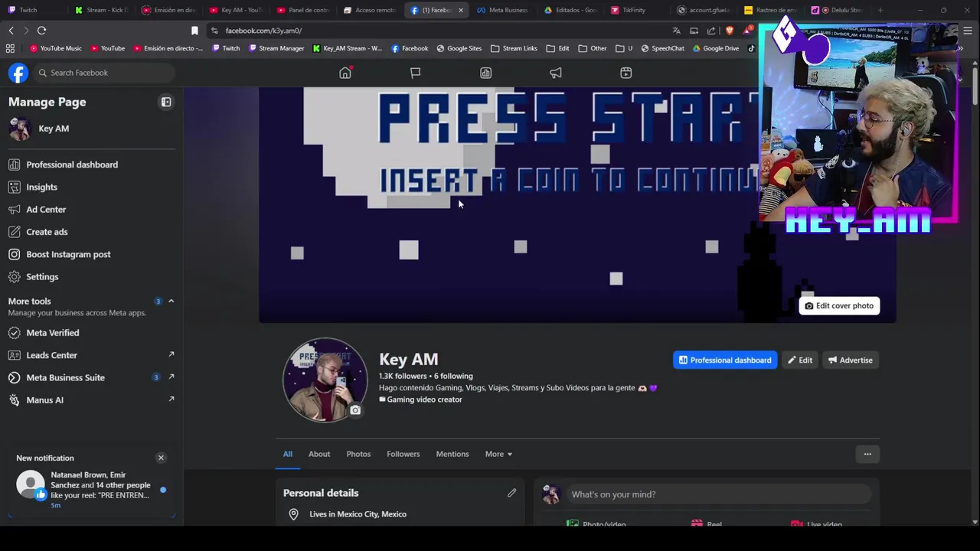Click the Edit cover photo button
Image resolution: width=980 pixels, height=551 pixels.
point(839,305)
